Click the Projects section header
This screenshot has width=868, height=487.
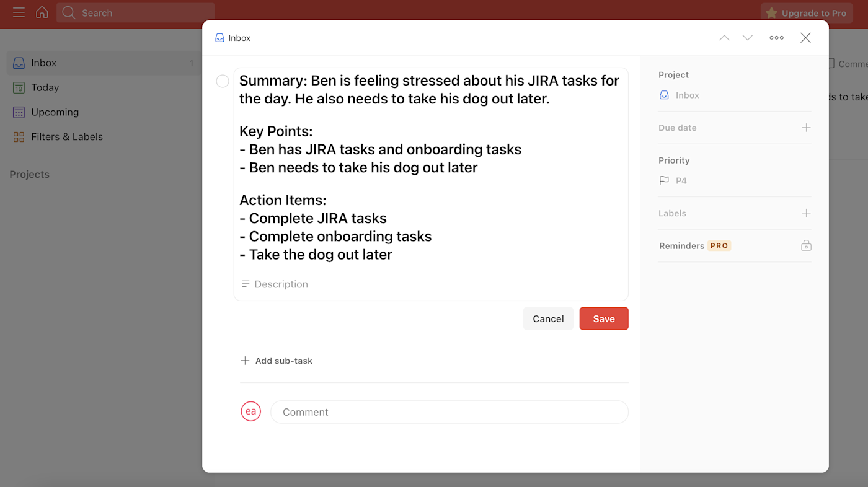pyautogui.click(x=29, y=175)
